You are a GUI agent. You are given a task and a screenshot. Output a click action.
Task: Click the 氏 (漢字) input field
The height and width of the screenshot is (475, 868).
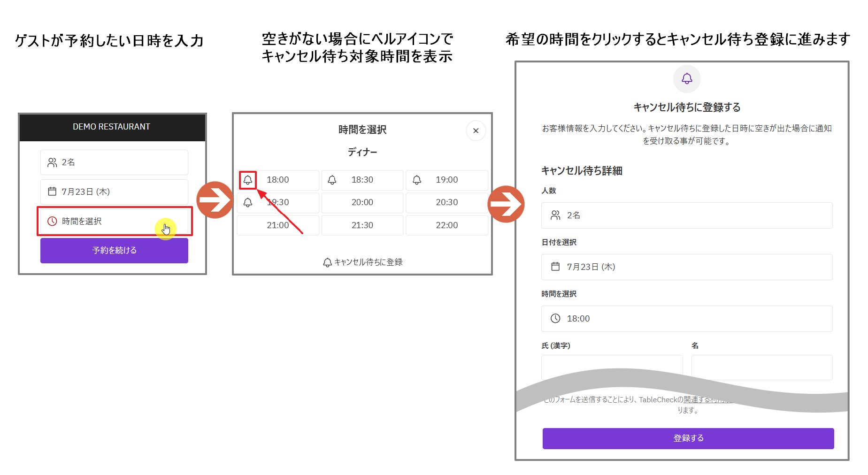tap(612, 368)
